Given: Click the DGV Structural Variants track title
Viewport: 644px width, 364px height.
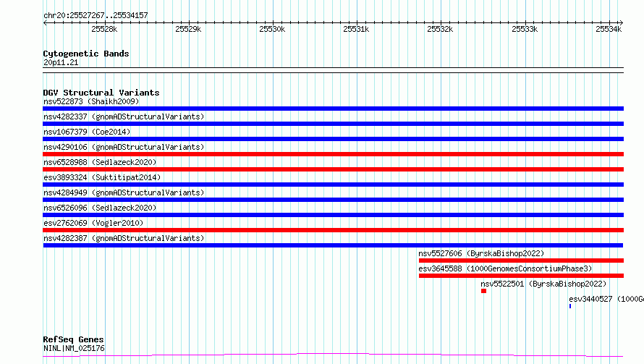Looking at the screenshot, I should click(x=101, y=93).
